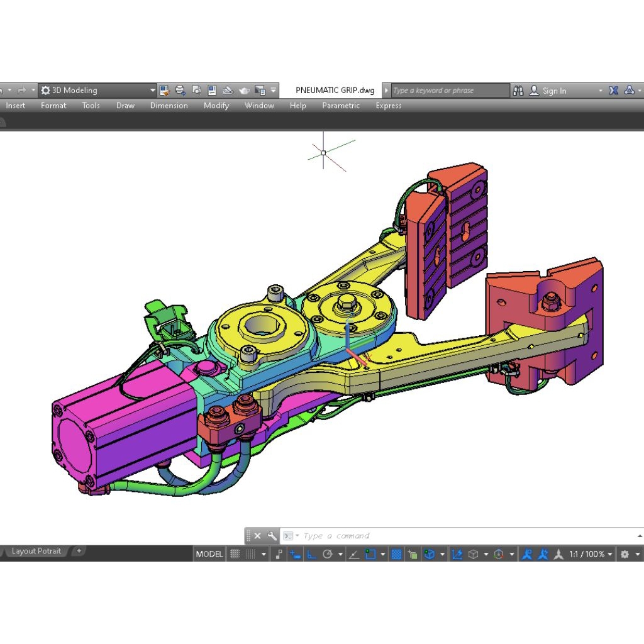Viewport: 644px width, 644px height.
Task: Open Plot Preview from the toolbar
Action: coord(196,90)
